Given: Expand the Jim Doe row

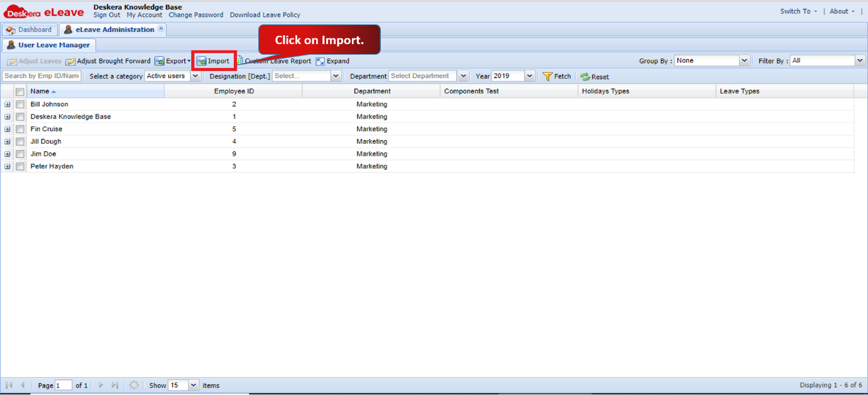Looking at the screenshot, I should click(x=8, y=154).
